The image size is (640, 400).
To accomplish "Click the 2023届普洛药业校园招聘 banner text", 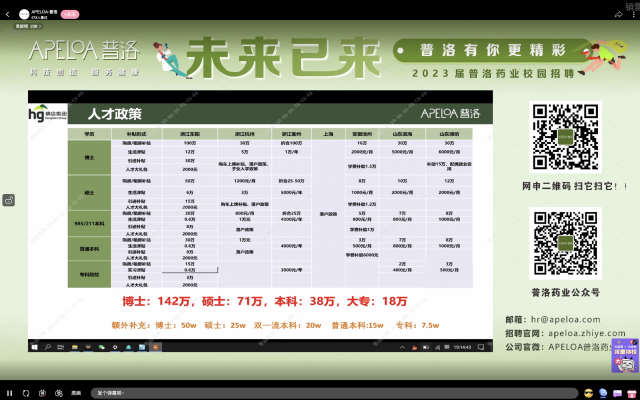I will pos(493,73).
